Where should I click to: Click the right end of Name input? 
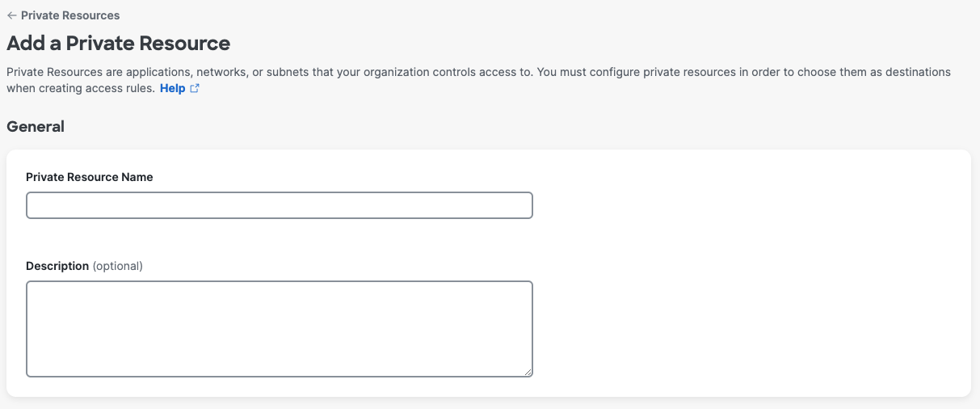pos(521,205)
